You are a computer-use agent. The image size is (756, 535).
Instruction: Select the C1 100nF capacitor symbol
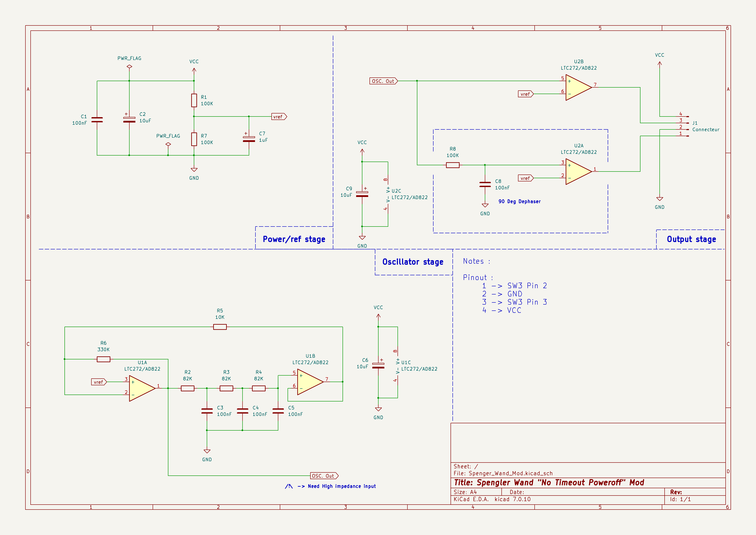(97, 120)
